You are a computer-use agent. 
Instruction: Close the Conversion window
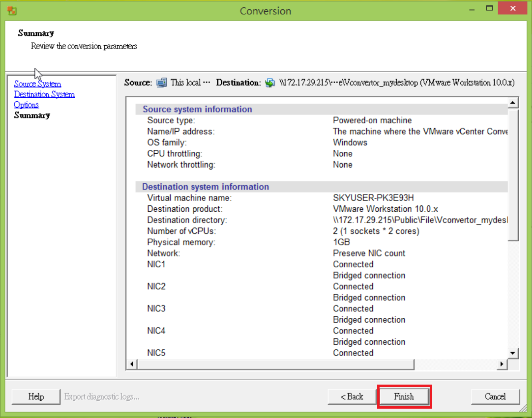tap(513, 8)
